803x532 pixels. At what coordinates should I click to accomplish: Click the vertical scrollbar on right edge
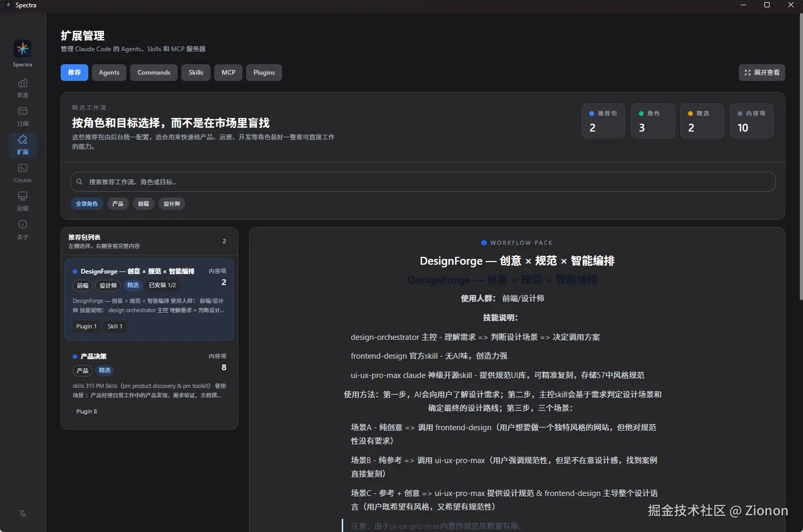(801, 157)
